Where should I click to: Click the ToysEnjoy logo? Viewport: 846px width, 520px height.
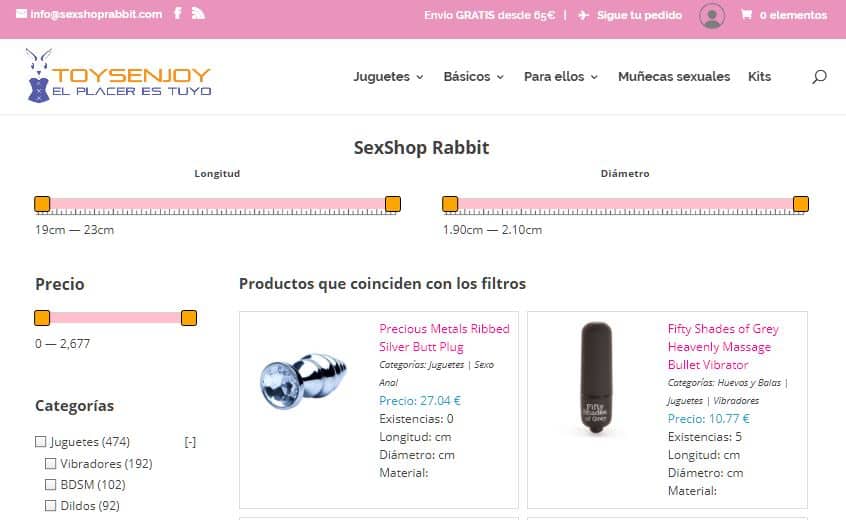click(x=119, y=76)
